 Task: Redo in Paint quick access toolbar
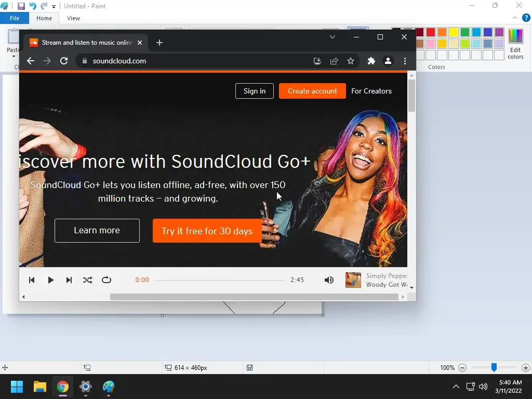pos(44,6)
